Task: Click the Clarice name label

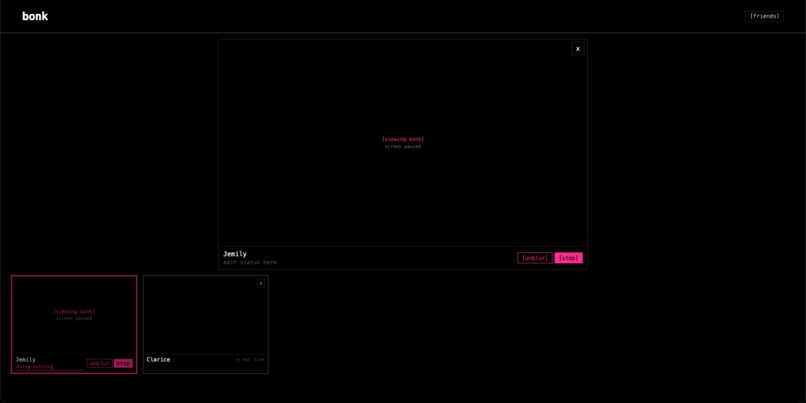Action: (x=158, y=360)
